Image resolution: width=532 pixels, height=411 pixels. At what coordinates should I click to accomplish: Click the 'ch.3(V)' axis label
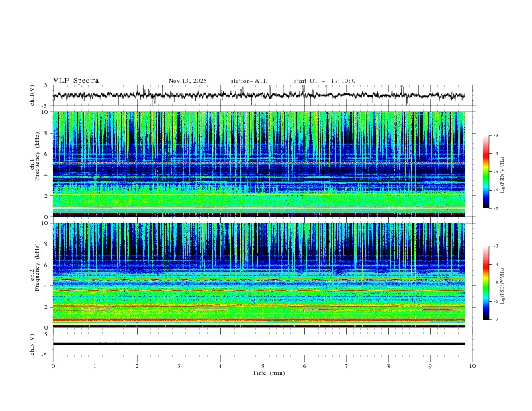tap(32, 345)
